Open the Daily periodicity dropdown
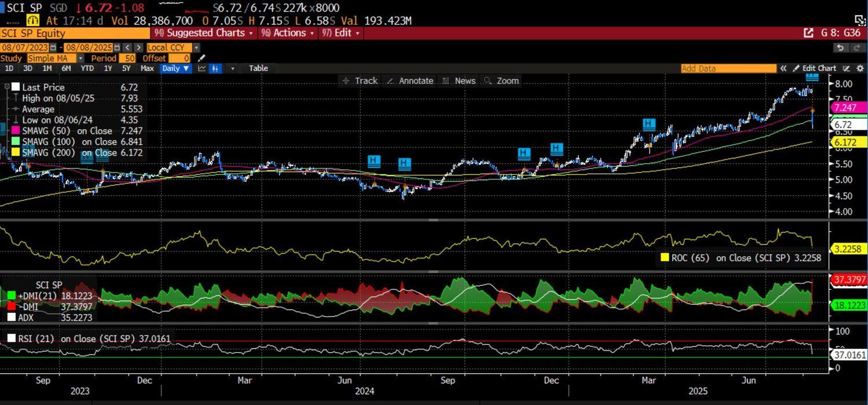This screenshot has width=868, height=405. [x=176, y=68]
